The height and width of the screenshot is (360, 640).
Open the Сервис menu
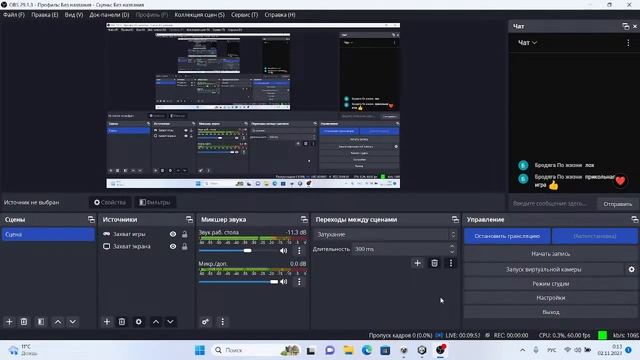(x=244, y=15)
